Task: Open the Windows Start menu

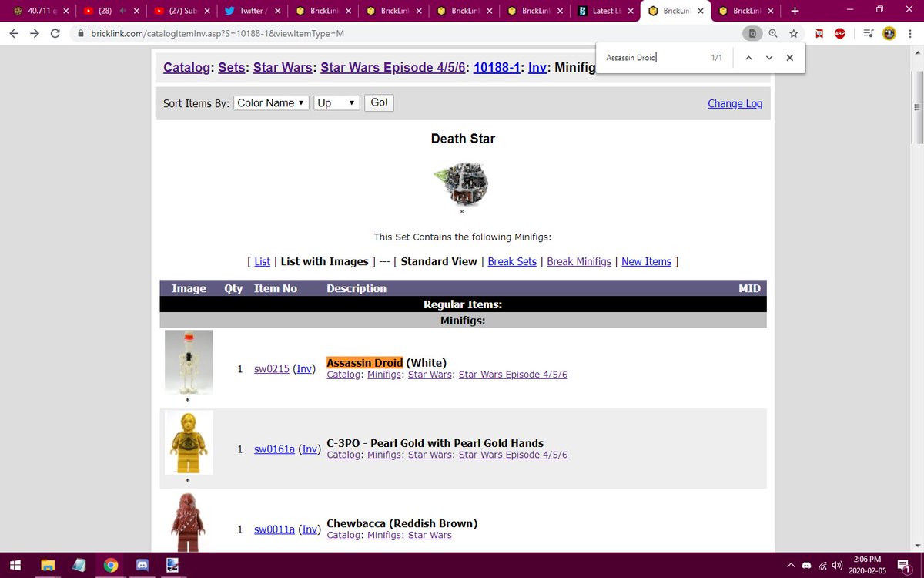Action: pyautogui.click(x=15, y=565)
